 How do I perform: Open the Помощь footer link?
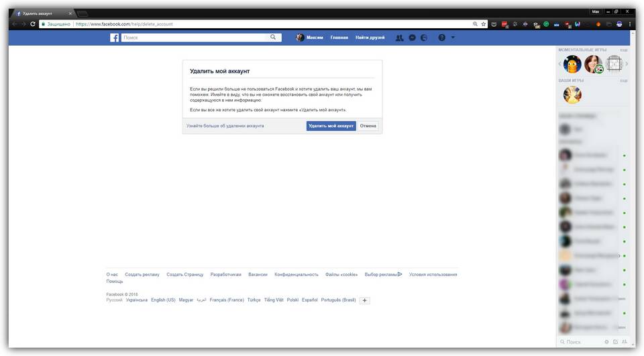[115, 282]
